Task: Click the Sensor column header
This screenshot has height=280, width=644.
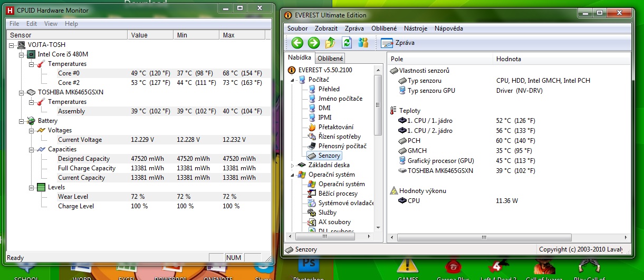Action: (x=68, y=35)
